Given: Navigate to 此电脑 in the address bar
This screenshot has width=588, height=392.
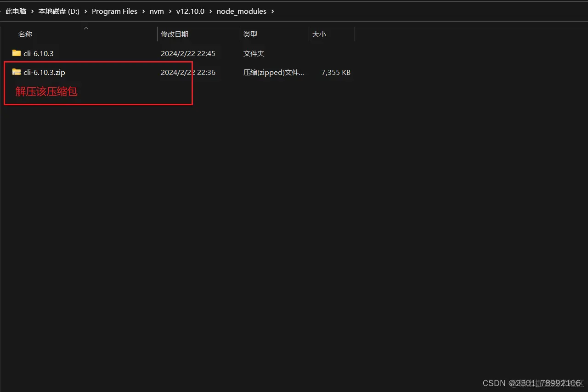Looking at the screenshot, I should coord(16,11).
